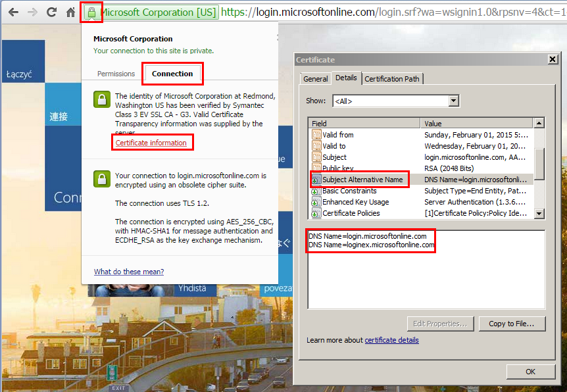Click the browser back arrow

[13, 12]
